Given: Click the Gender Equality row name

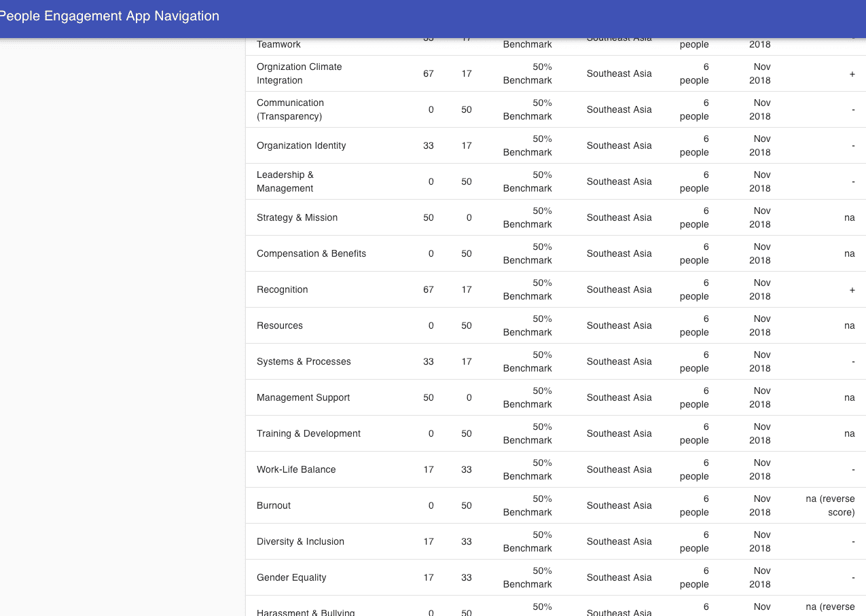Looking at the screenshot, I should point(291,577).
